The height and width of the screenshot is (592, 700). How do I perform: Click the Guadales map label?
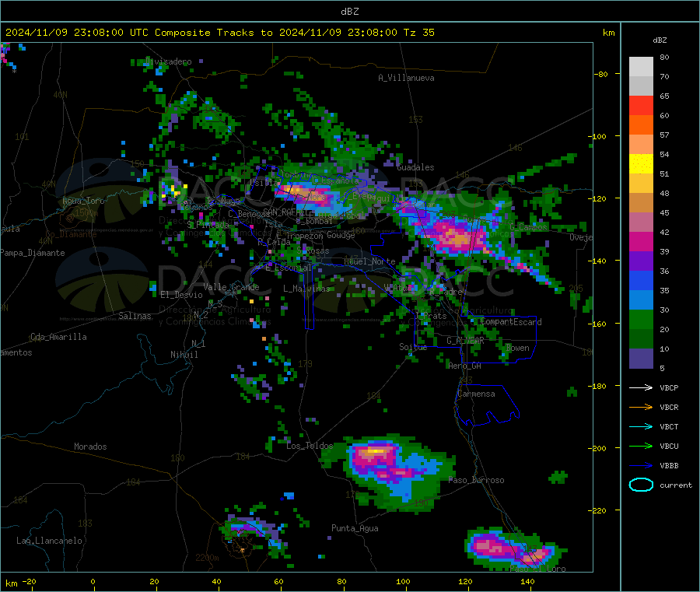point(415,167)
